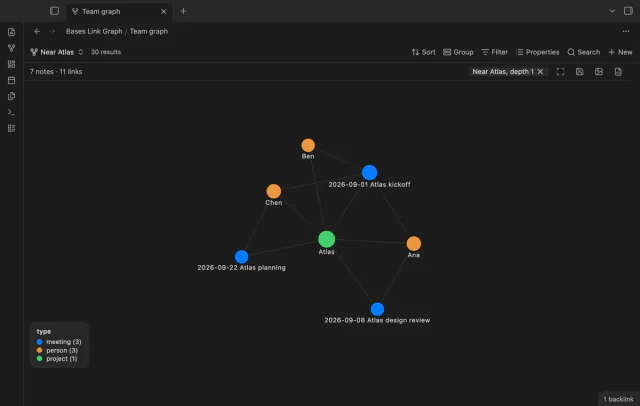Open graph view icon in left ribbon
640x406 pixels.
11,48
